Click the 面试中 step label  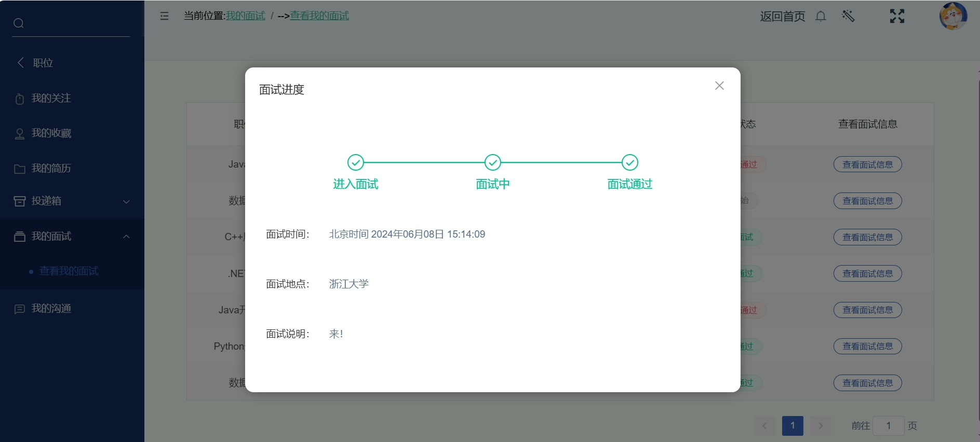click(x=493, y=184)
